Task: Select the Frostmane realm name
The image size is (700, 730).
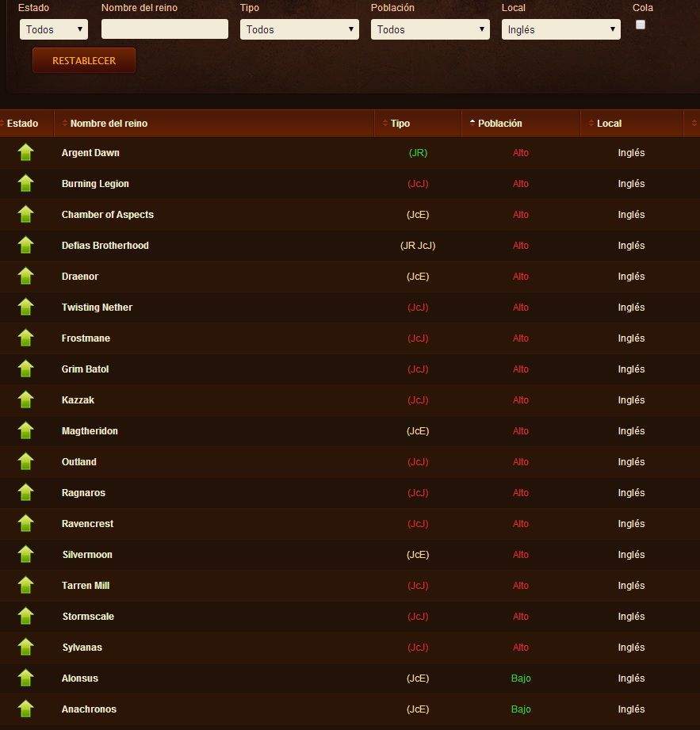Action: pyautogui.click(x=86, y=338)
